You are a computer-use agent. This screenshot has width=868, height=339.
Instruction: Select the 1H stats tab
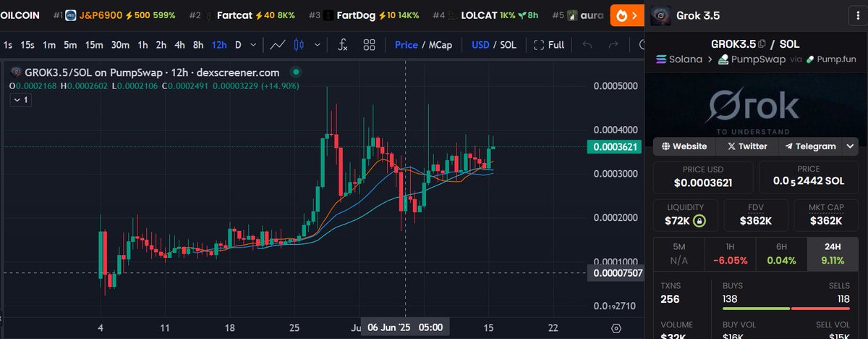pos(730,253)
